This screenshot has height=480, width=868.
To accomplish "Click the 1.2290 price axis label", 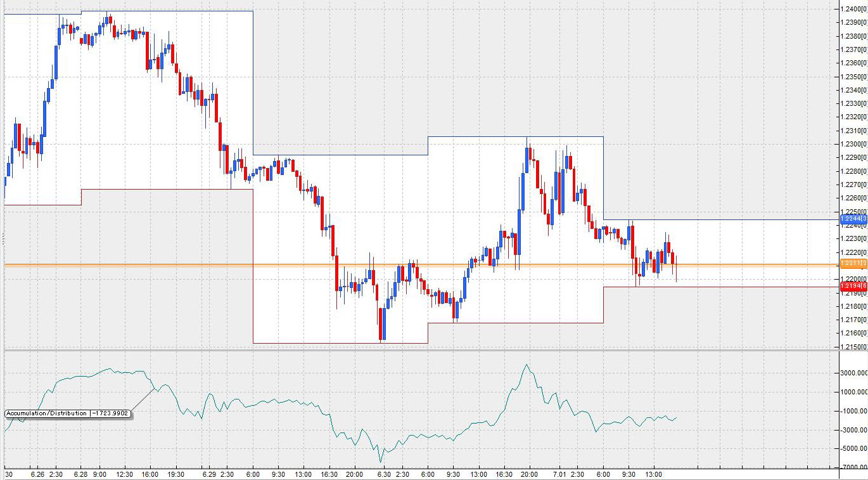I will click(x=853, y=157).
